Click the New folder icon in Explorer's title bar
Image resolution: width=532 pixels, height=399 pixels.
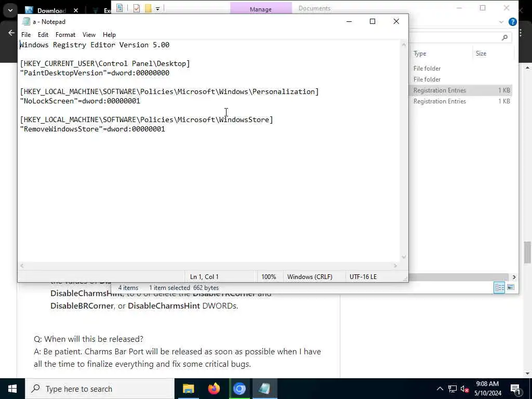[x=148, y=8]
